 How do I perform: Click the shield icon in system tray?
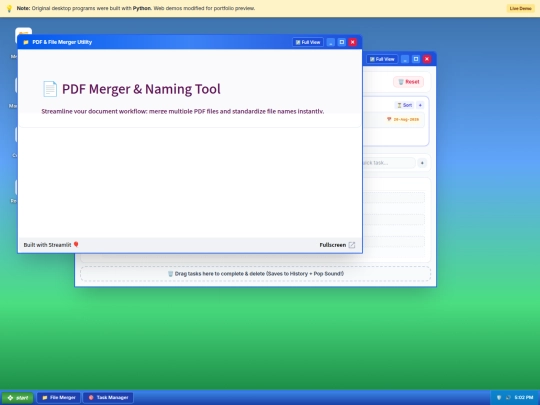click(499, 397)
